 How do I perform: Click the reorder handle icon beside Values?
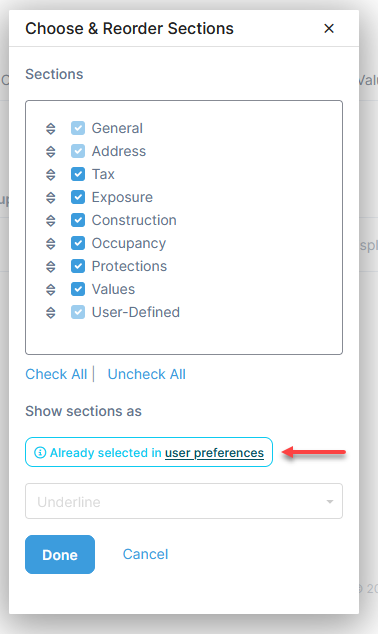(51, 290)
